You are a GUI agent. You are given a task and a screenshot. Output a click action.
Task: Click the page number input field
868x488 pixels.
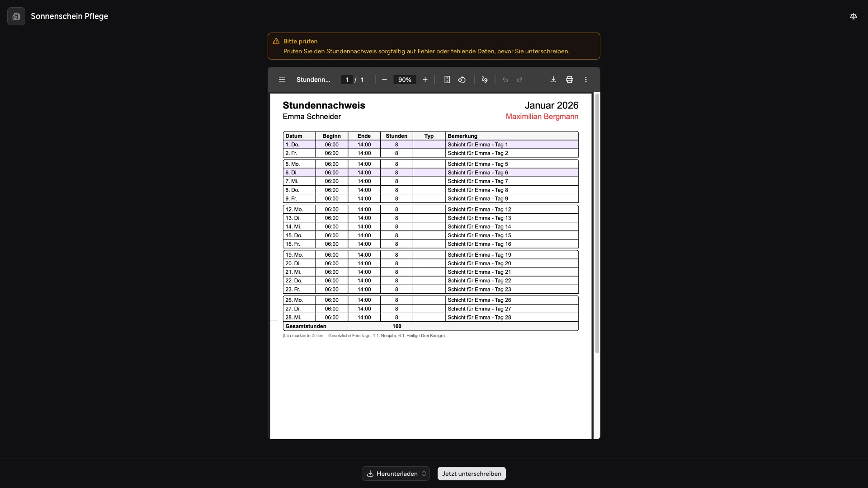(347, 80)
